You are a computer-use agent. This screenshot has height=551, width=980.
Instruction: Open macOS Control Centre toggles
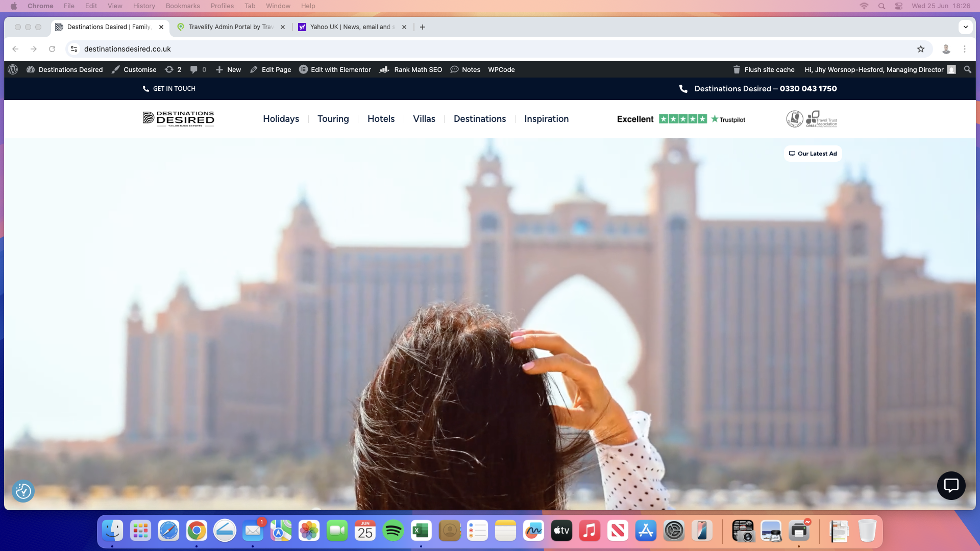tap(899, 6)
